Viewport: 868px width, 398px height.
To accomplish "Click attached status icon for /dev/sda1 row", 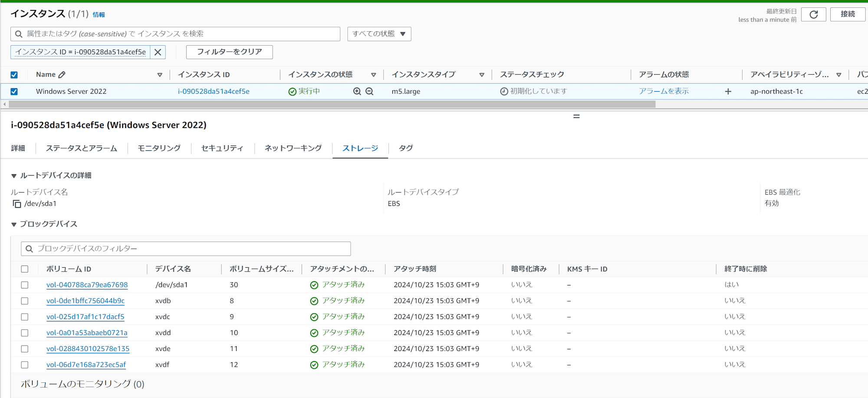I will [x=314, y=285].
